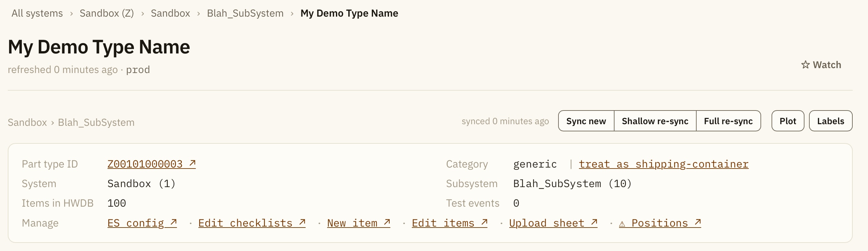Click the Items in HWDB value '100'
Viewport: 868px width, 251px height.
click(x=117, y=203)
